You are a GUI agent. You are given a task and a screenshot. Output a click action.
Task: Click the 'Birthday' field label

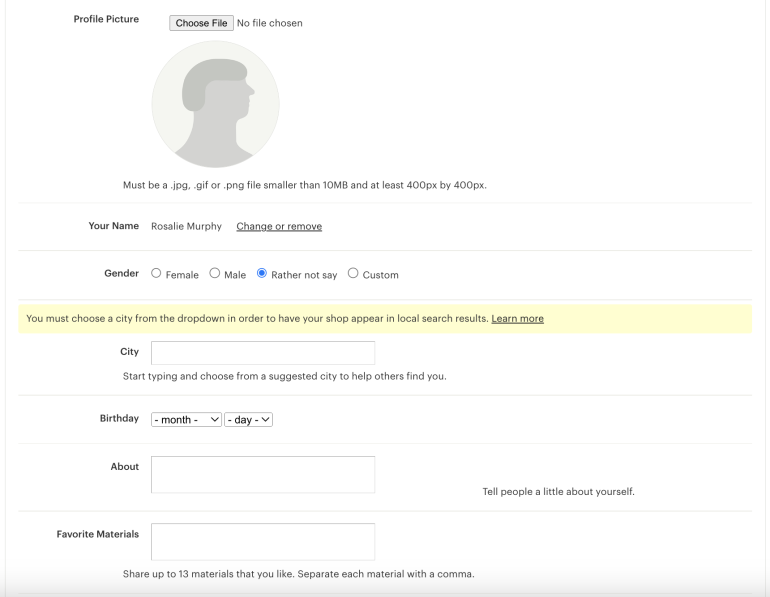click(119, 418)
